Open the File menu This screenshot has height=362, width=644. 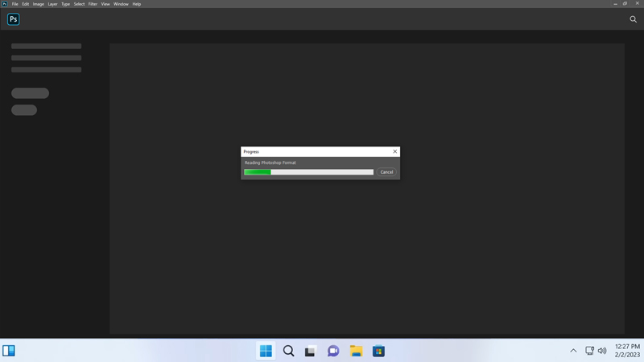coord(14,4)
